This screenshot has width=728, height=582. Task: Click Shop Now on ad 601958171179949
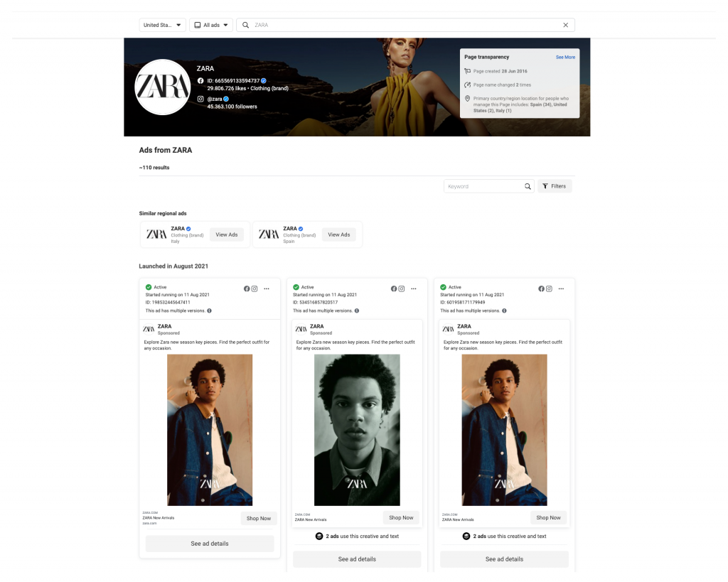548,517
